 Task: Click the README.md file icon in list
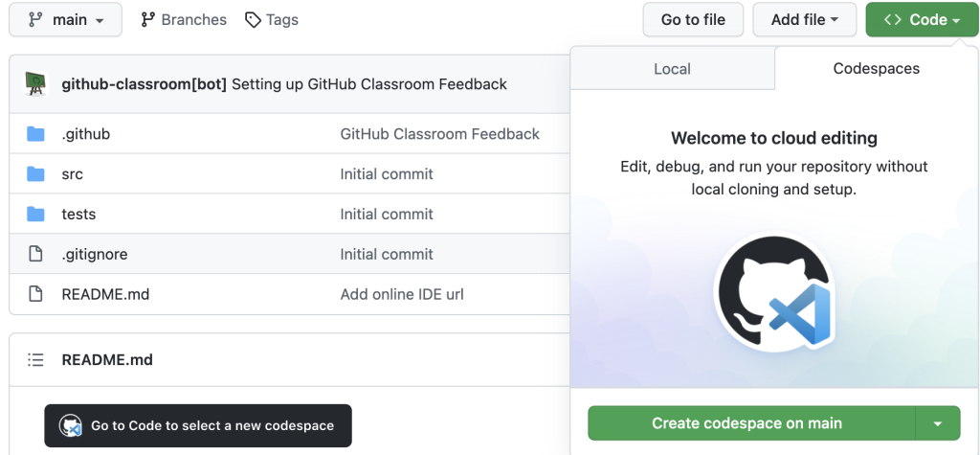click(36, 294)
